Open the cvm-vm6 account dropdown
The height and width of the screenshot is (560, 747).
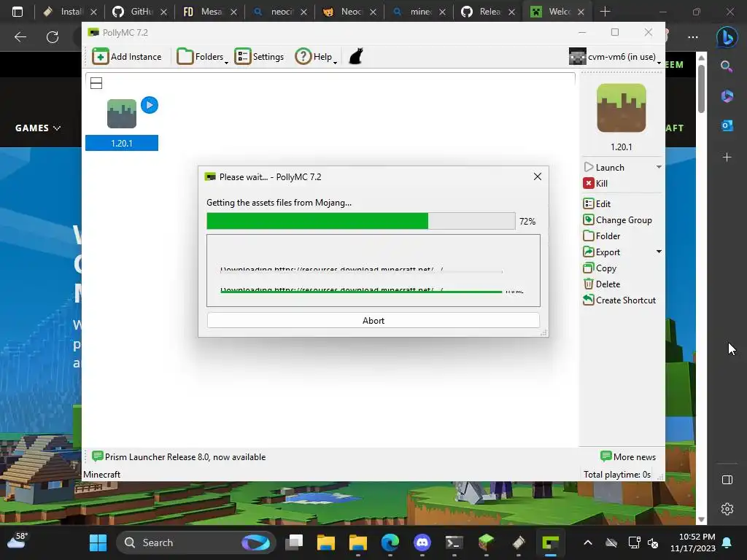coord(615,57)
